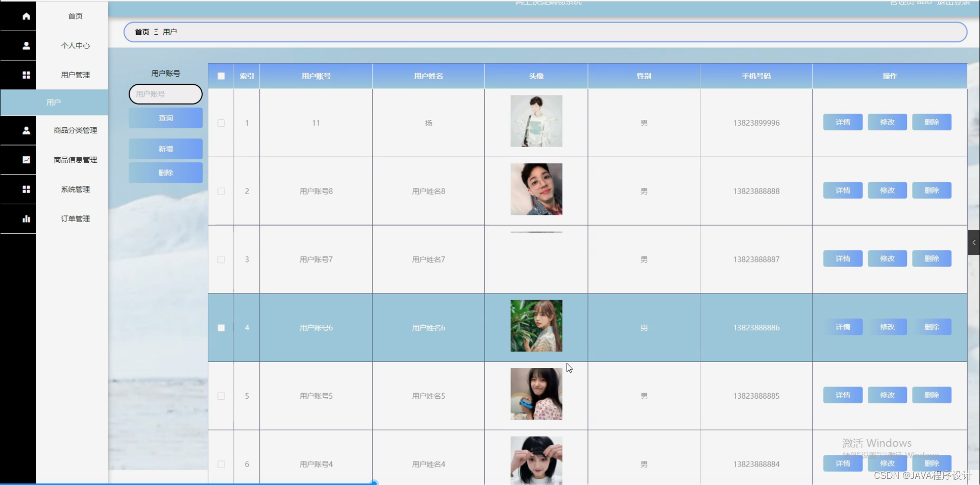The image size is (980, 485).
Task: Click the name cell 用户姓名7
Action: tap(429, 260)
